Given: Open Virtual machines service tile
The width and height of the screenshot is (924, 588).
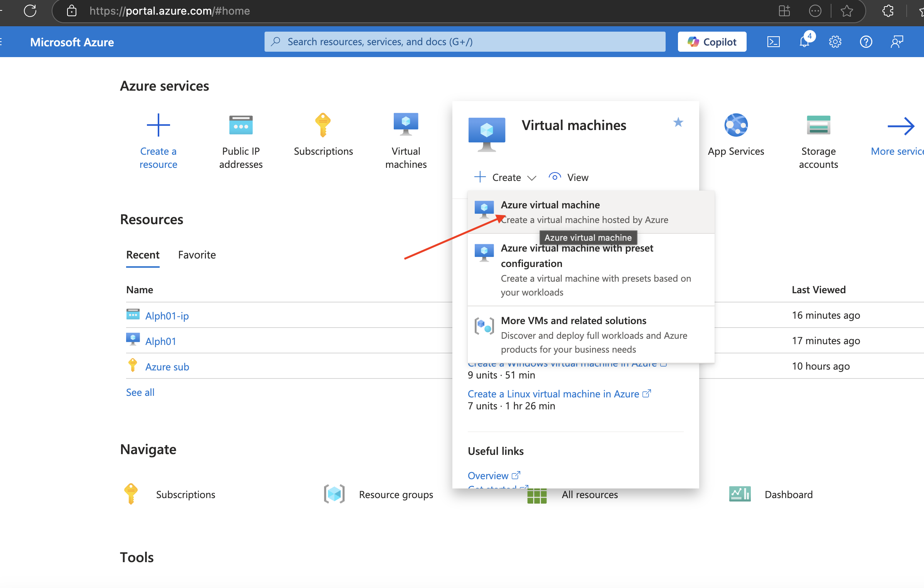Looking at the screenshot, I should pyautogui.click(x=406, y=141).
